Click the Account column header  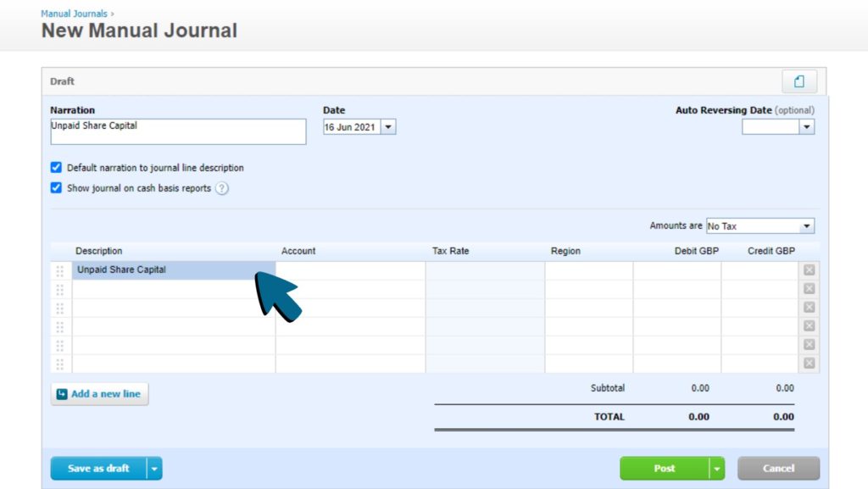[x=298, y=251]
